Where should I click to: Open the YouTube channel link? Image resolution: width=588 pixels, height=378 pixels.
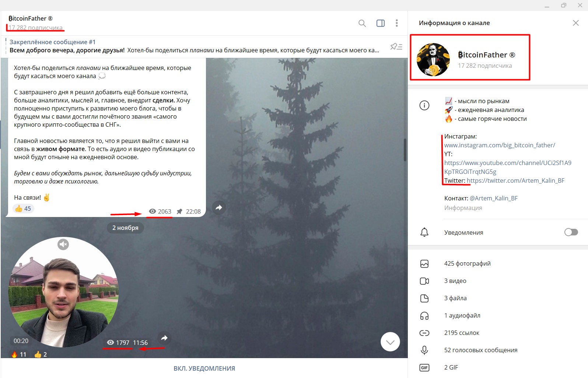coord(508,167)
